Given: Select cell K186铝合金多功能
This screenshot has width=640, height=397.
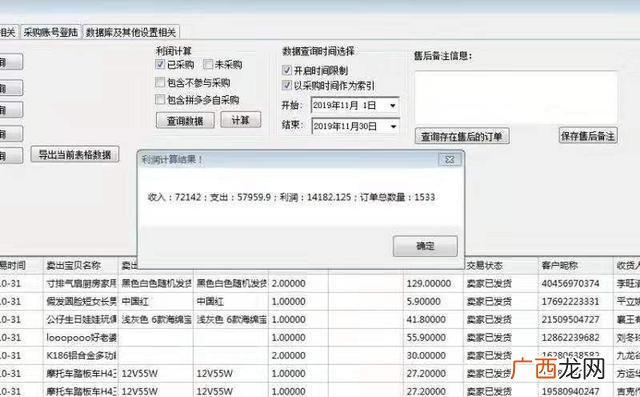Looking at the screenshot, I should click(80, 355).
